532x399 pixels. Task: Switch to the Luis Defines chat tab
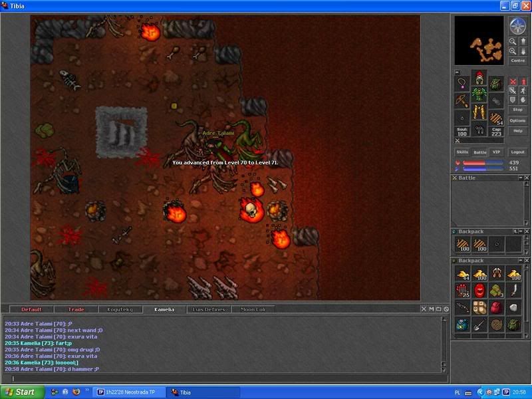click(209, 309)
